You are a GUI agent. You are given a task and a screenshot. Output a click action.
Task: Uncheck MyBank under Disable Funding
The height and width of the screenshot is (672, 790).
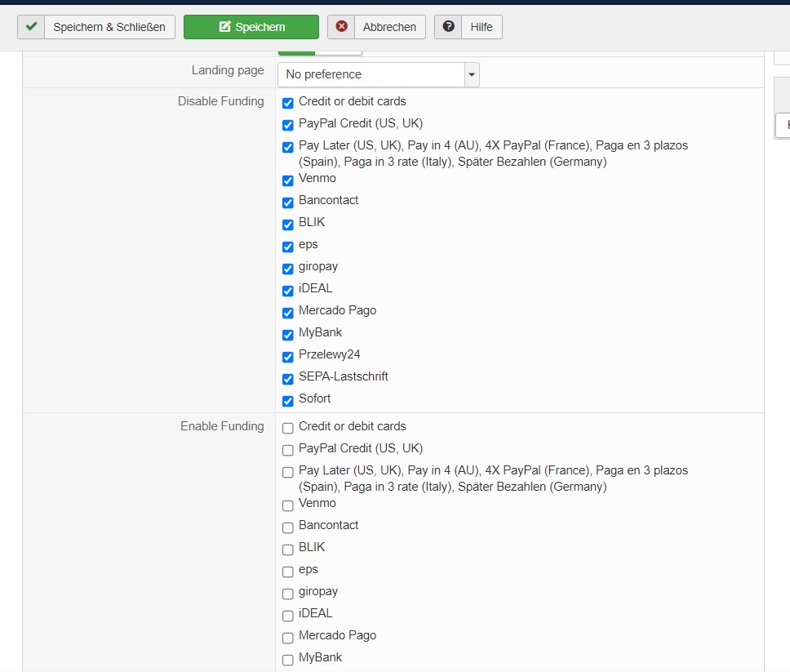288,335
